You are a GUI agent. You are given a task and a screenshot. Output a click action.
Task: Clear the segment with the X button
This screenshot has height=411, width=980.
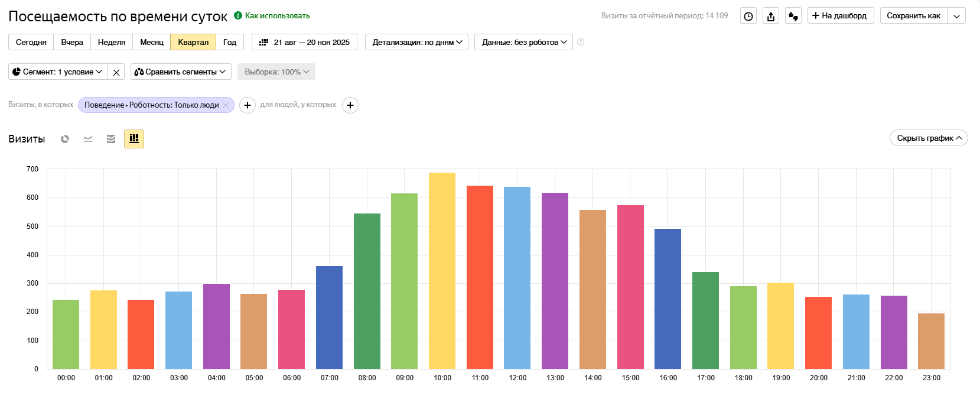(x=116, y=72)
